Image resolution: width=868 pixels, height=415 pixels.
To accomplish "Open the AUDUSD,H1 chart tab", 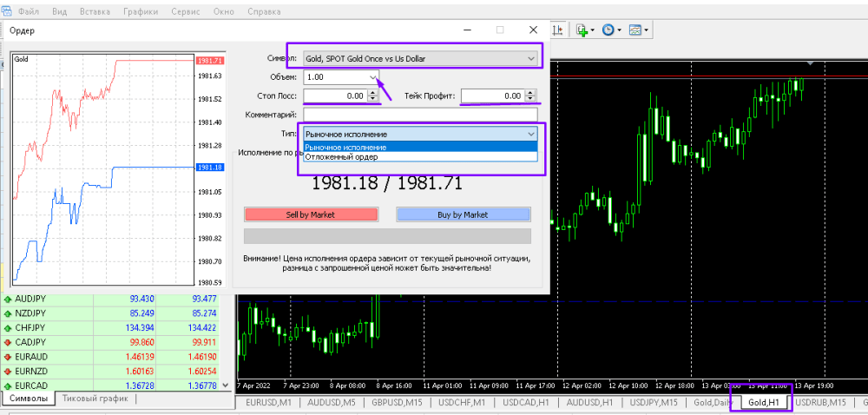I will (589, 402).
